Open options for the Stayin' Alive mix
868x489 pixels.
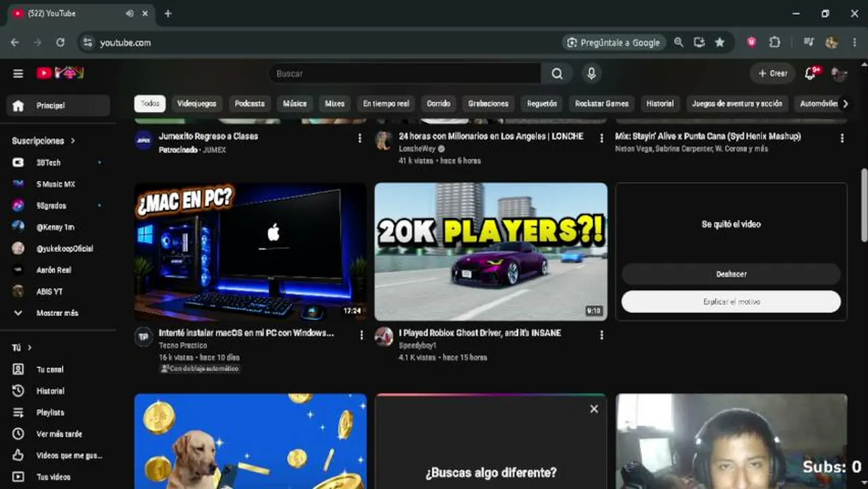pyautogui.click(x=842, y=138)
